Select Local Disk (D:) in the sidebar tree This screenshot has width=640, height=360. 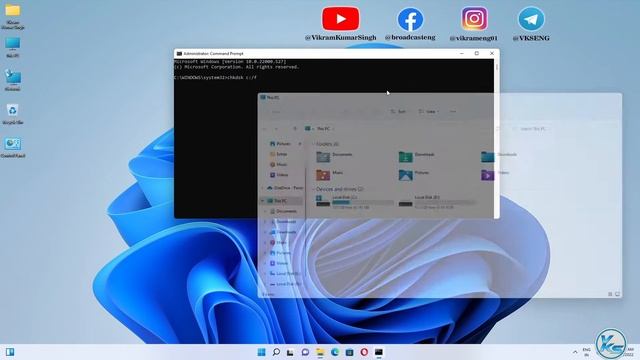(286, 284)
